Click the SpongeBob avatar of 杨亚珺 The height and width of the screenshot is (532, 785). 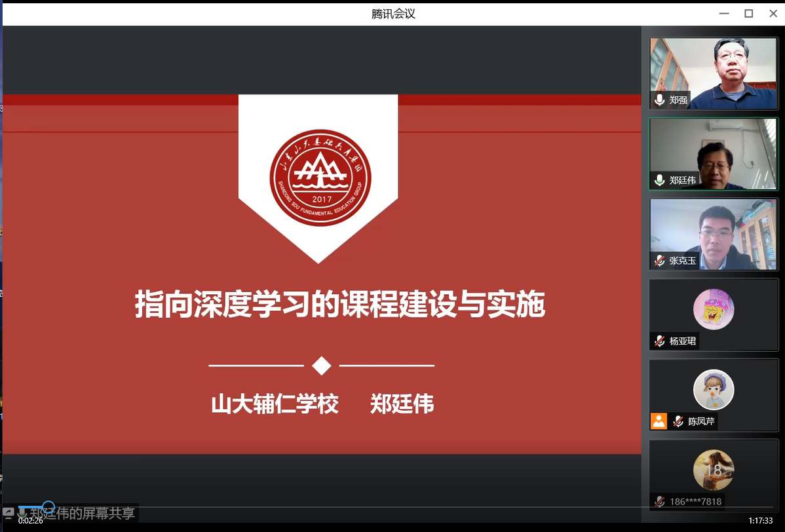pyautogui.click(x=713, y=309)
